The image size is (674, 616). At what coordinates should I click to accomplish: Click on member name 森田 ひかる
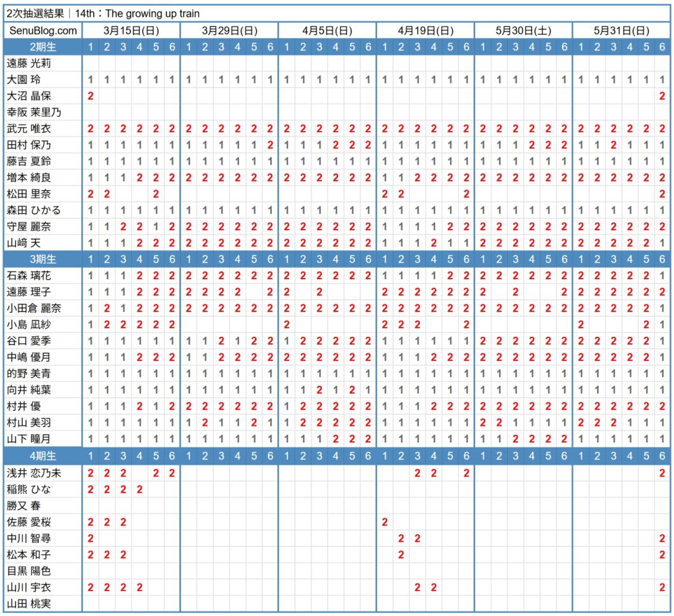(33, 210)
